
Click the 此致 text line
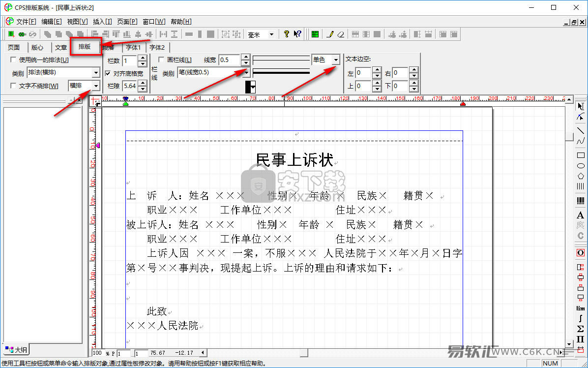[x=157, y=311]
